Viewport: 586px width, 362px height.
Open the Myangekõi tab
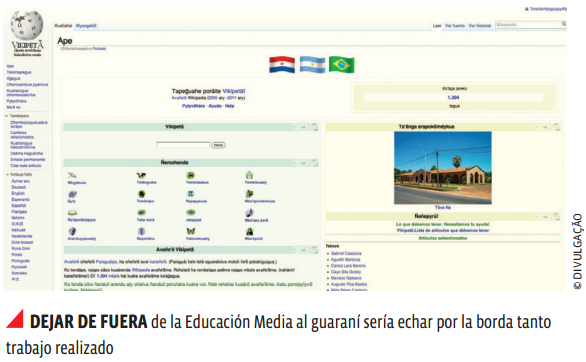coord(86,26)
